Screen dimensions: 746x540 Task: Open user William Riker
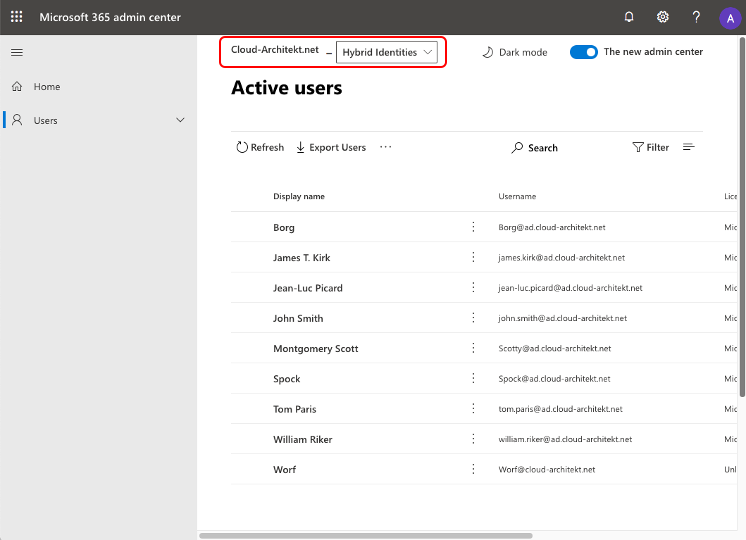(x=303, y=440)
